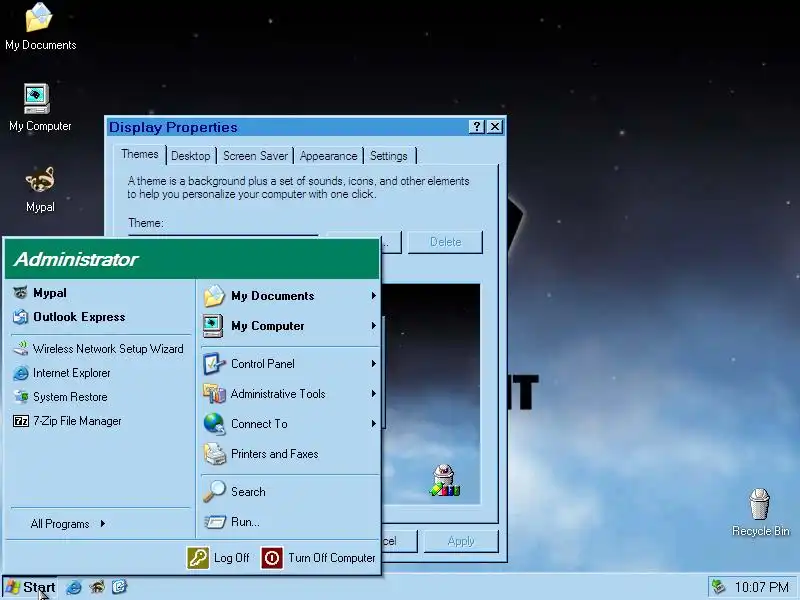
Task: Open Outlook Express from quick launch bar
Action: pos(119,587)
